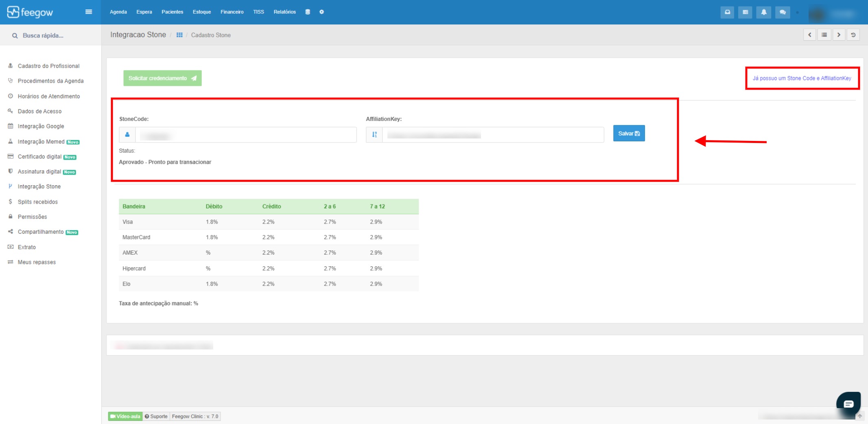Open the settings gear in top navigation

point(321,12)
